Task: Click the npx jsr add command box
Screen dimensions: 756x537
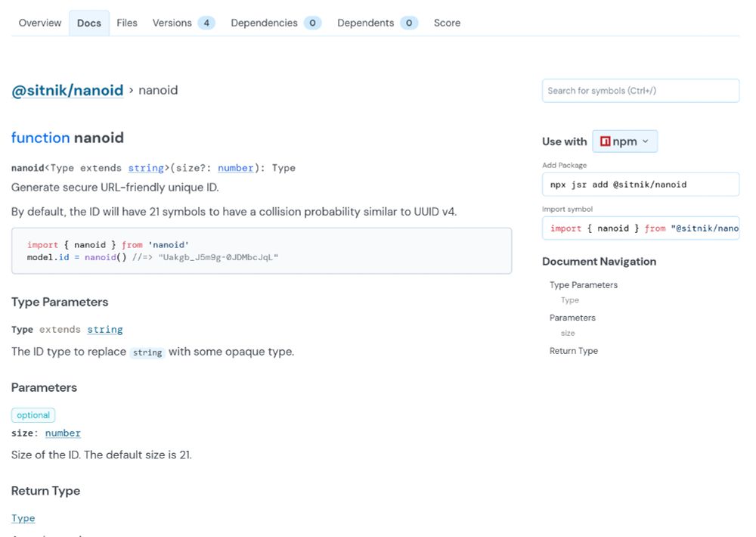Action: tap(640, 185)
